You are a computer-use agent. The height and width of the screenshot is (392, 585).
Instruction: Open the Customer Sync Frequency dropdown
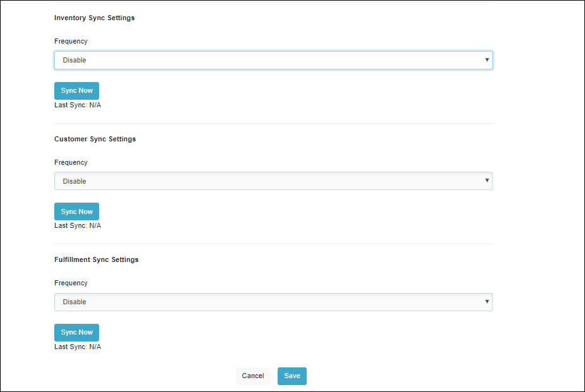[x=273, y=181]
